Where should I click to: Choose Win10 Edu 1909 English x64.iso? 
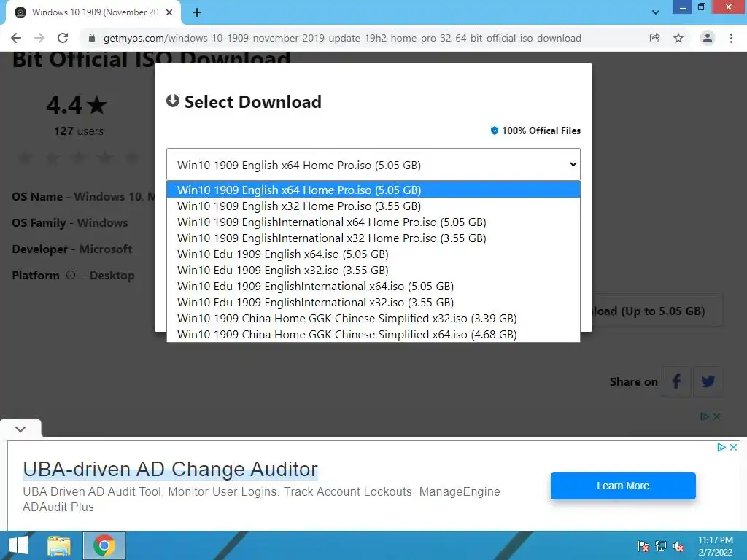click(373, 254)
